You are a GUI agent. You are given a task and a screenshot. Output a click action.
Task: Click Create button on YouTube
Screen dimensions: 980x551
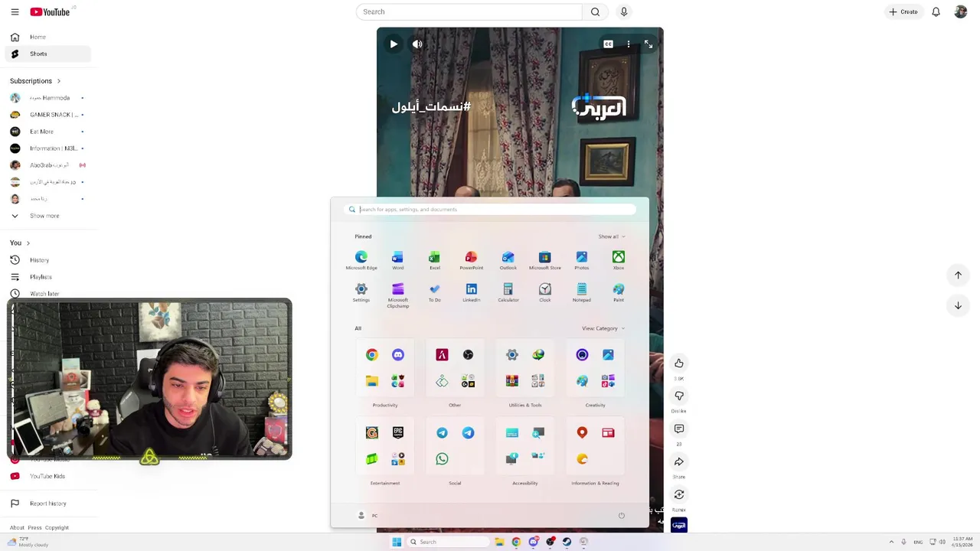(903, 11)
